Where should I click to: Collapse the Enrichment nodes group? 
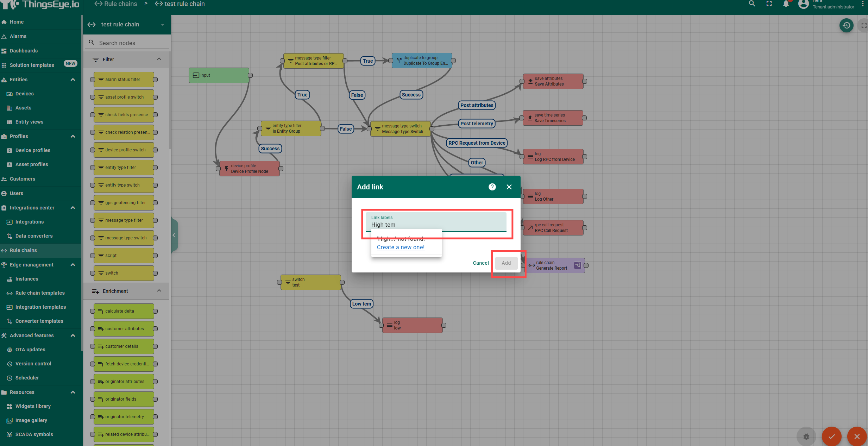(x=159, y=291)
